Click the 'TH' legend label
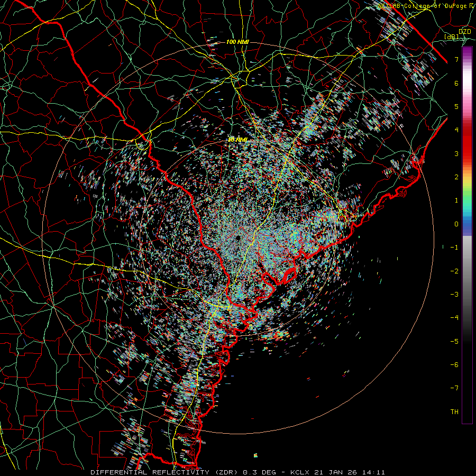 (x=454, y=412)
